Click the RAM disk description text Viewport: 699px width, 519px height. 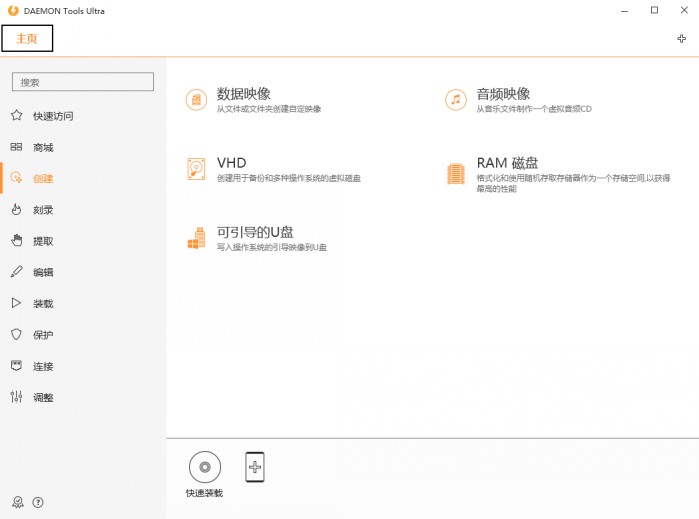click(x=573, y=183)
